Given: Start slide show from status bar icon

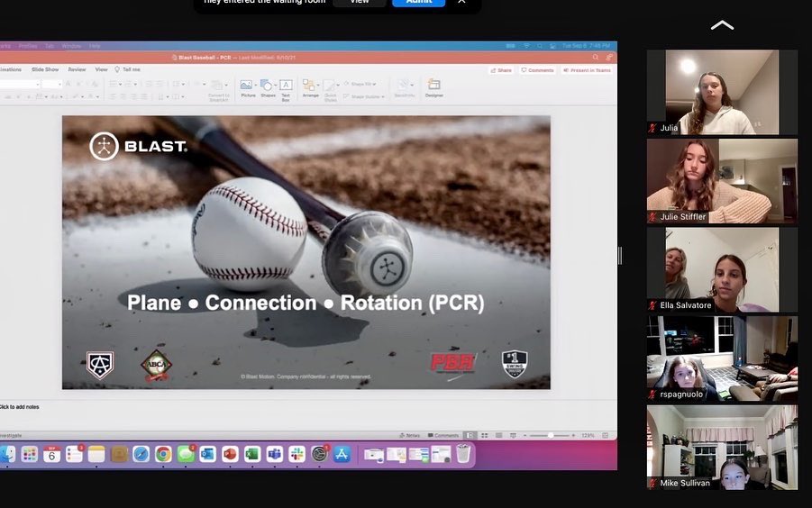Looking at the screenshot, I should click(513, 436).
